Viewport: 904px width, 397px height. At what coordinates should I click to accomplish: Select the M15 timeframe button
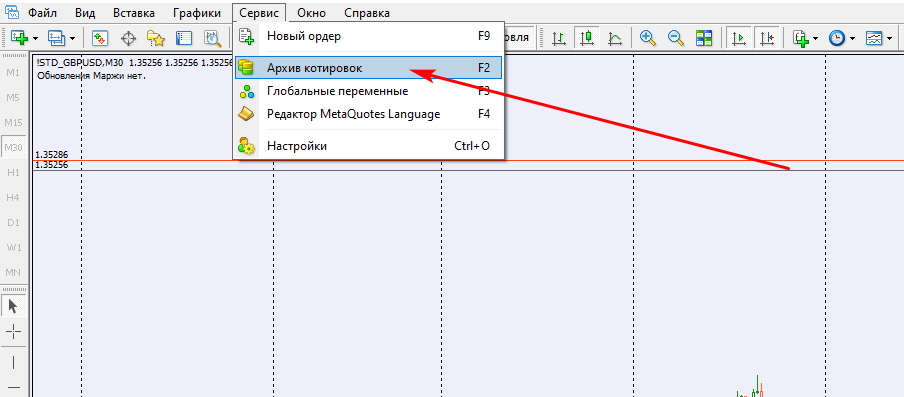point(13,122)
